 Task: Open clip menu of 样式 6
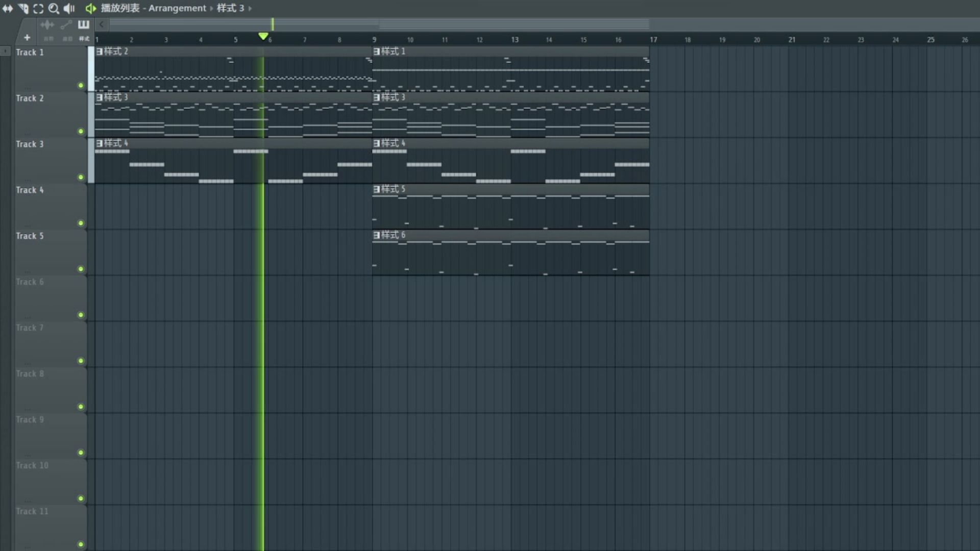pyautogui.click(x=377, y=235)
